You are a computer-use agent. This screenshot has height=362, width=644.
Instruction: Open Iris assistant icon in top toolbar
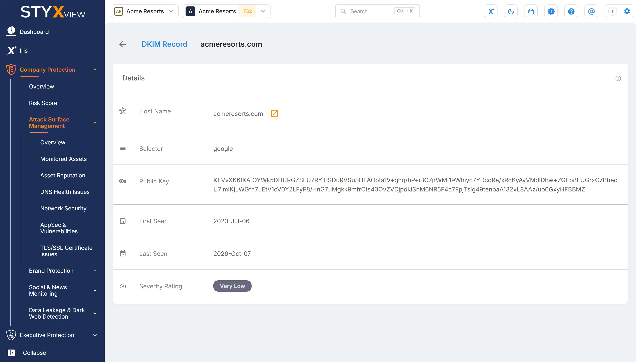(490, 11)
